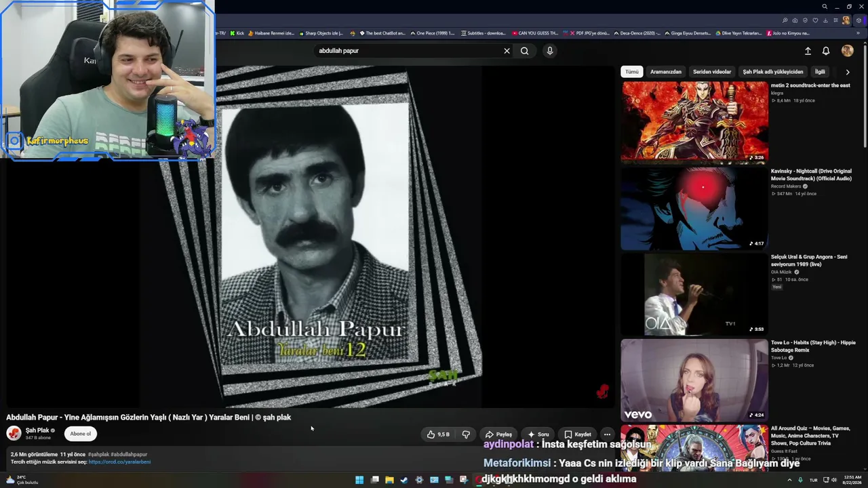Open the klegra channel name

[777, 93]
